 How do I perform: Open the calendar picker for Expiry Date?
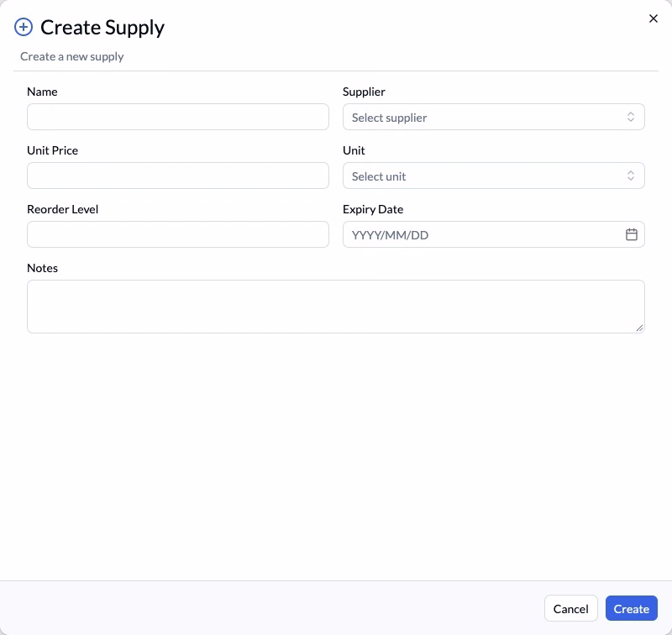(632, 234)
